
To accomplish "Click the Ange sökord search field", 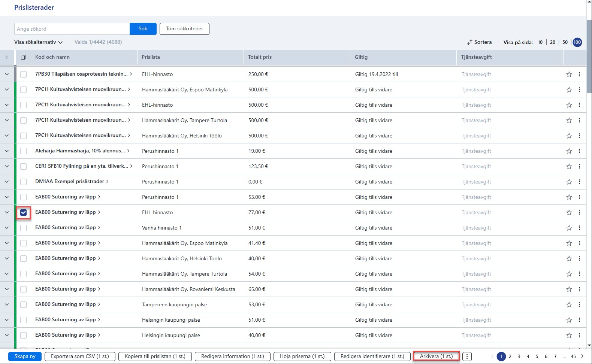I will pyautogui.click(x=72, y=29).
